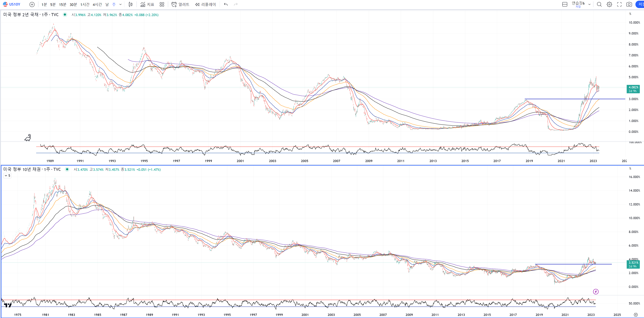Create an alert with 얼러트 button
The image size is (644, 318).
click(x=180, y=4)
